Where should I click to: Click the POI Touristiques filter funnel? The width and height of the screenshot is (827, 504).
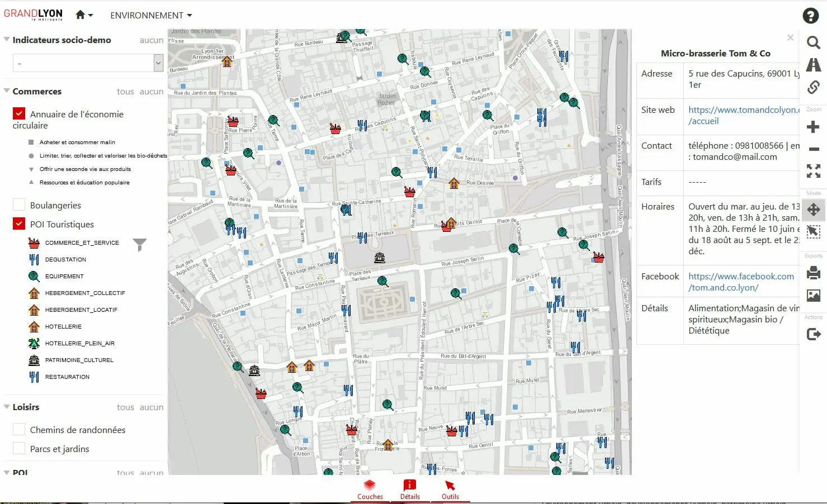coord(140,244)
